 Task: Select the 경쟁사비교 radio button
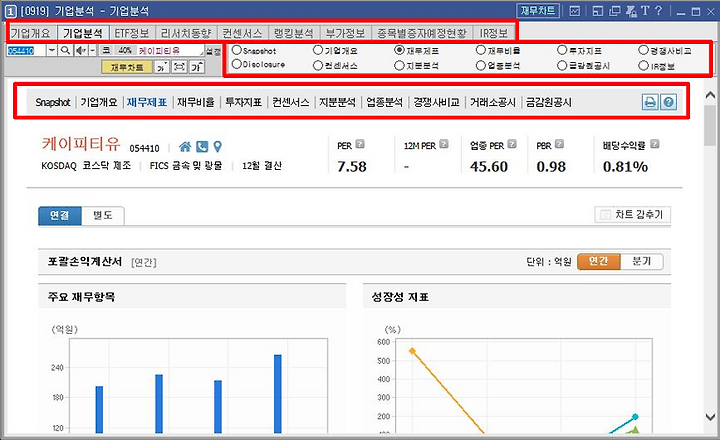pyautogui.click(x=644, y=50)
